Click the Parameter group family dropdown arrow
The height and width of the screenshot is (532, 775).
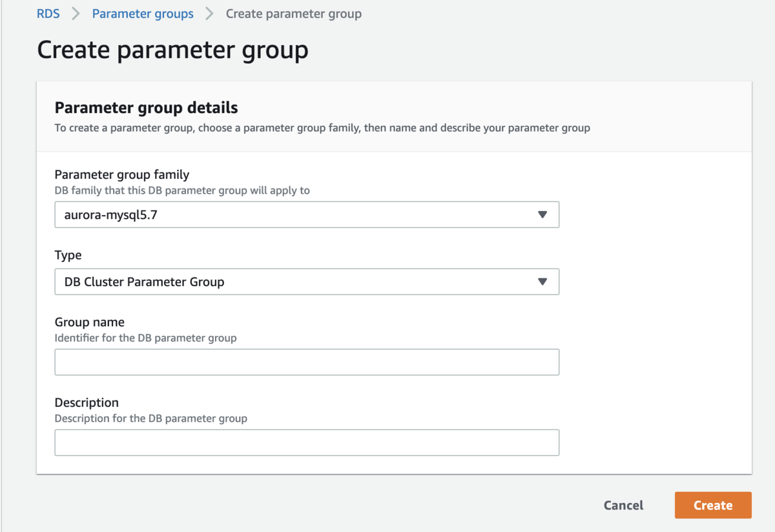click(542, 215)
